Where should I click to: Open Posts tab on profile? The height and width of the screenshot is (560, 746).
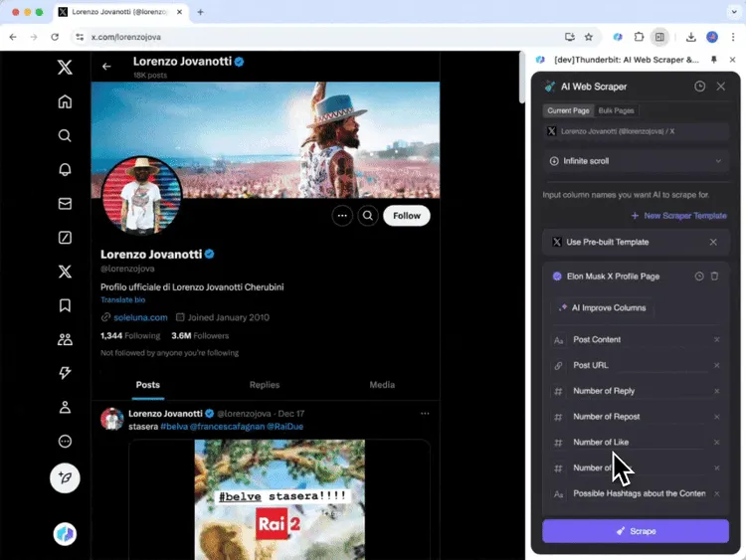pyautogui.click(x=148, y=385)
